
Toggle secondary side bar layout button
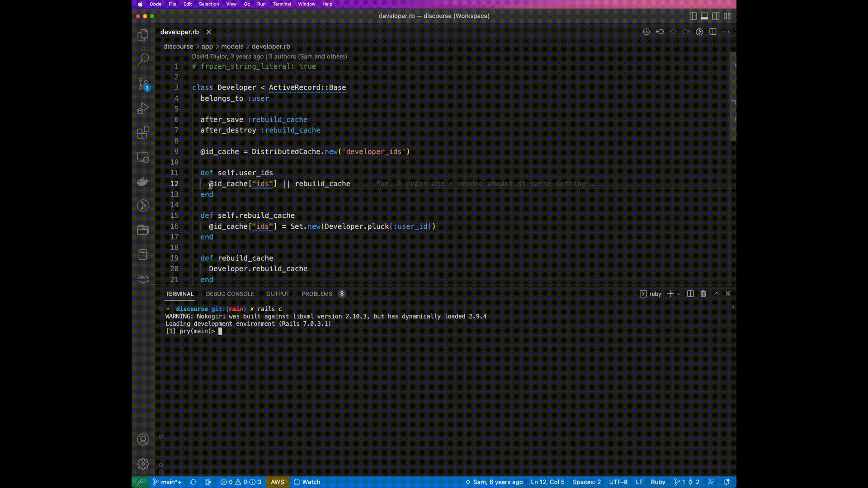point(716,16)
